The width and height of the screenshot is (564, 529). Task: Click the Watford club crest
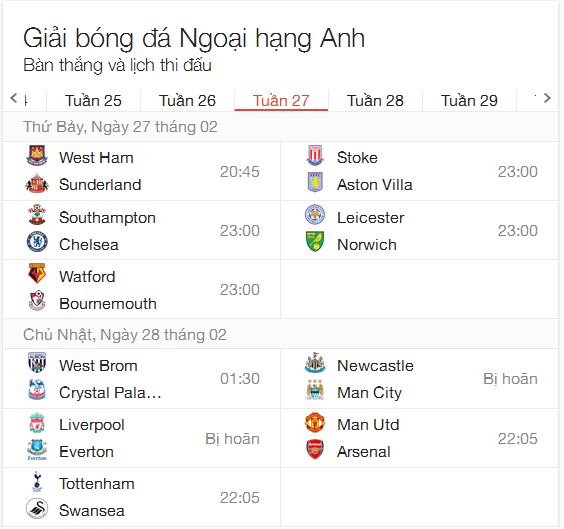click(x=37, y=274)
